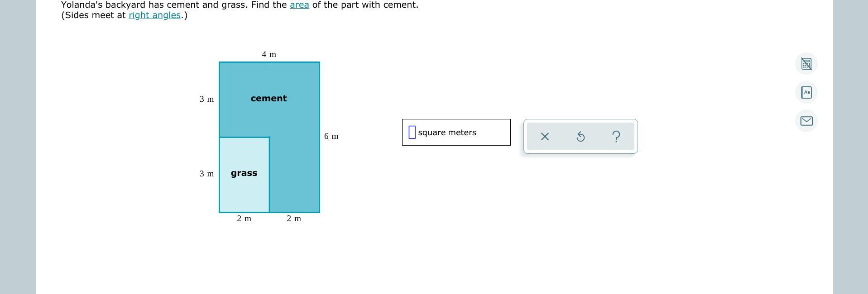Open the "area" definition link
Viewport: 868px width, 294px height.
click(299, 5)
